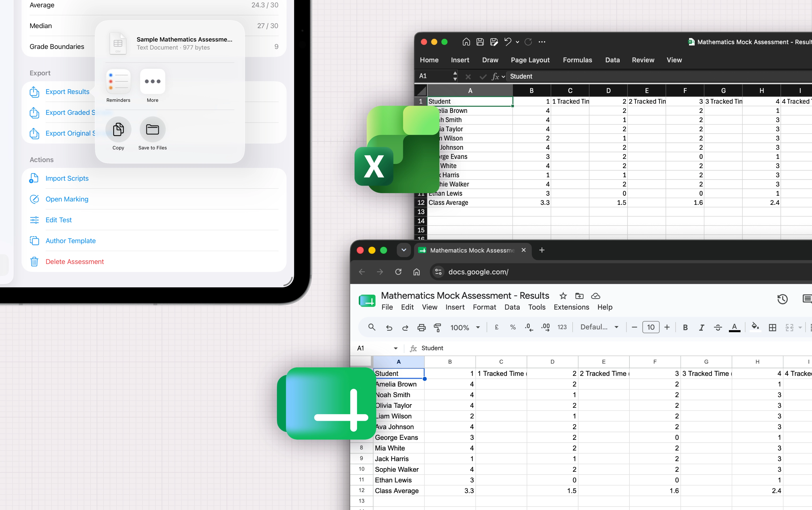Click Chrome's back arrow

click(x=362, y=272)
